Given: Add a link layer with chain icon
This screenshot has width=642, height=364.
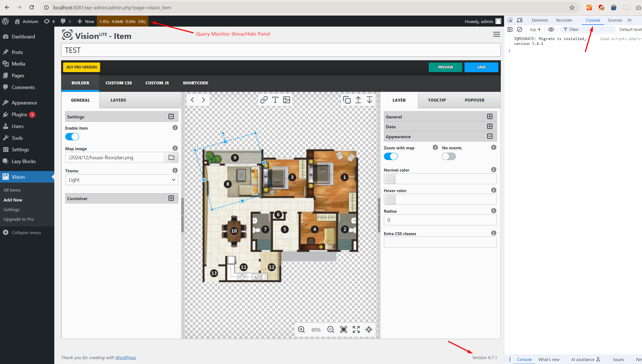Looking at the screenshot, I should point(264,100).
